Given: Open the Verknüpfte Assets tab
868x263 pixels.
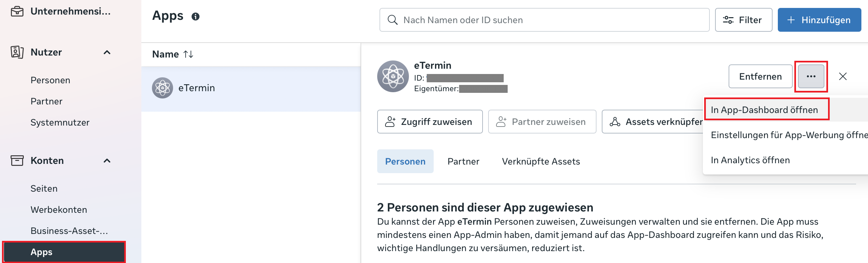Looking at the screenshot, I should 541,162.
